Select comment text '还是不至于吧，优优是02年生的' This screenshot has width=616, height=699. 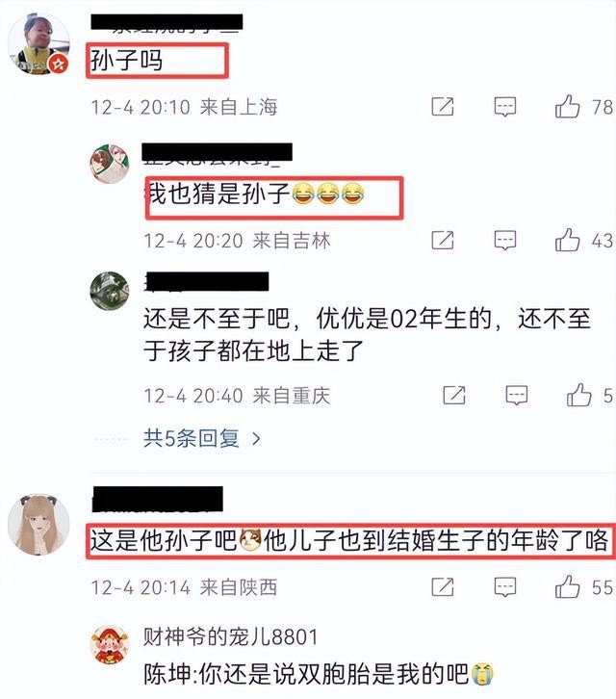(318, 320)
